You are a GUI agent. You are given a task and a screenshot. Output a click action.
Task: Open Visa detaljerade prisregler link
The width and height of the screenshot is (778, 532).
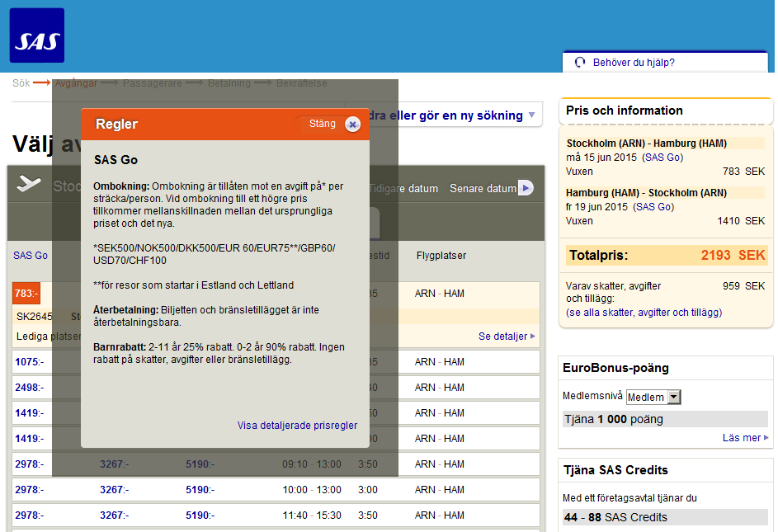[297, 426]
